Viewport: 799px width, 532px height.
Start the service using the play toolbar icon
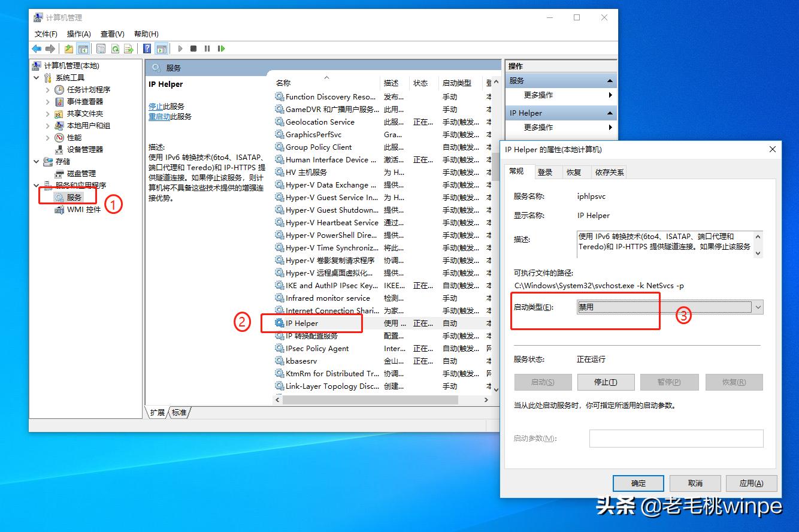tap(180, 49)
